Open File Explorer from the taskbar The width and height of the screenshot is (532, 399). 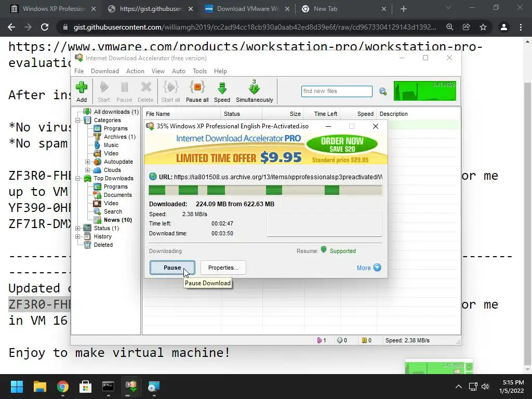coord(40,387)
